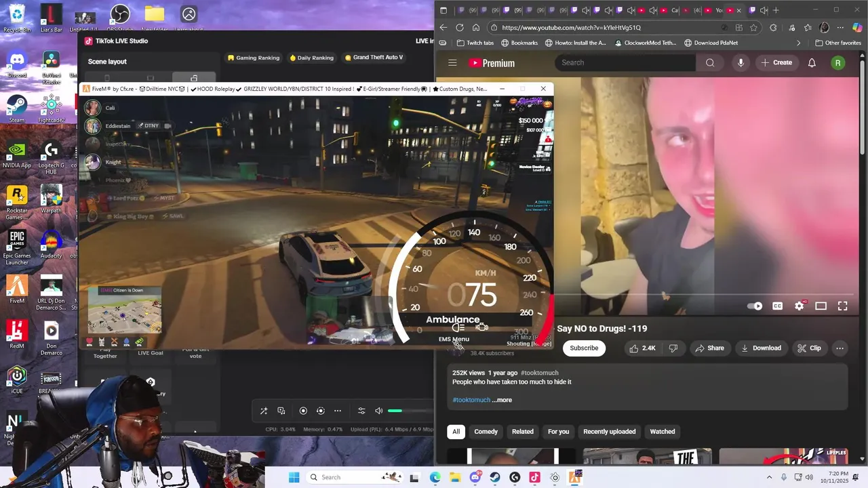The width and height of the screenshot is (868, 488).
Task: Open FiveM desktop shortcut
Action: point(17,289)
